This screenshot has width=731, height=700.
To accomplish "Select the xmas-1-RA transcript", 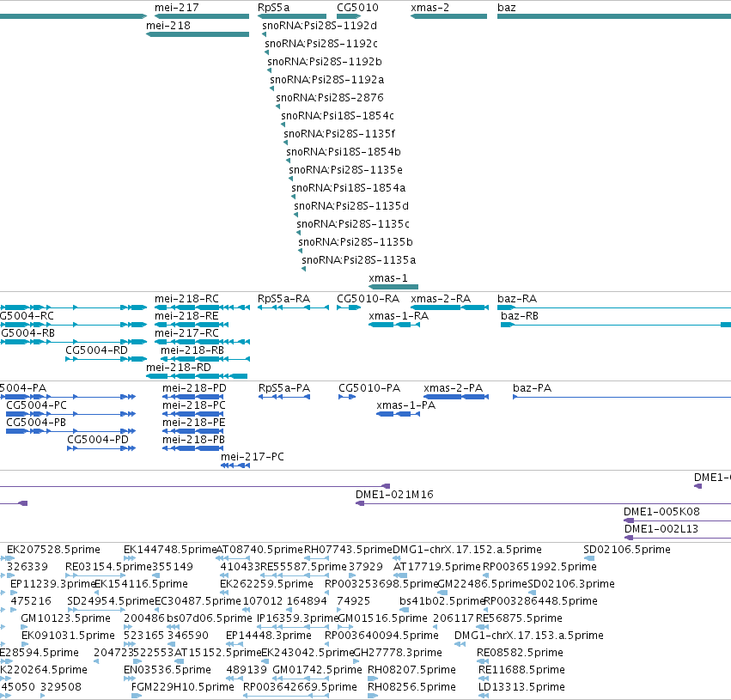I will pos(394,325).
